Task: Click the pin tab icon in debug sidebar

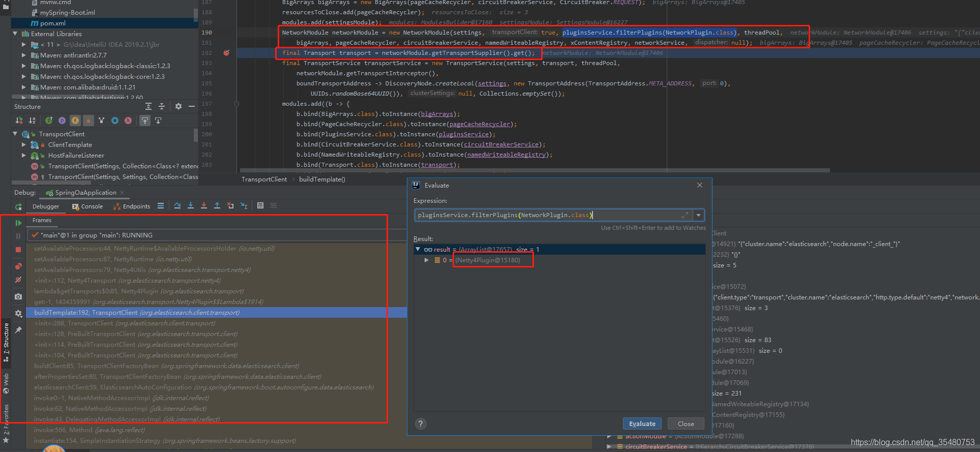Action: (19, 330)
